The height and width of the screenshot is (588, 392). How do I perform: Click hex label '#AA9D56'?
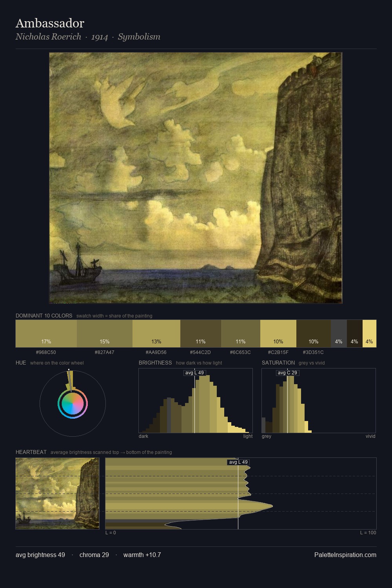(156, 352)
